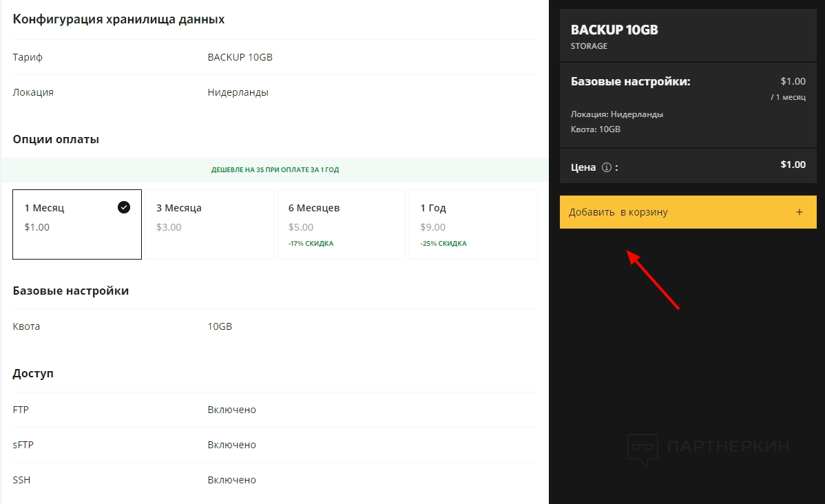Choose the 1 Год payment plan

point(472,224)
